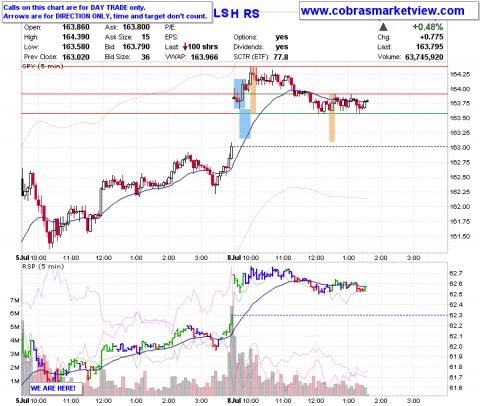Screen dimensions: 480x406
Task: Click the orange bar below 12:30 candles
Action: (332, 118)
